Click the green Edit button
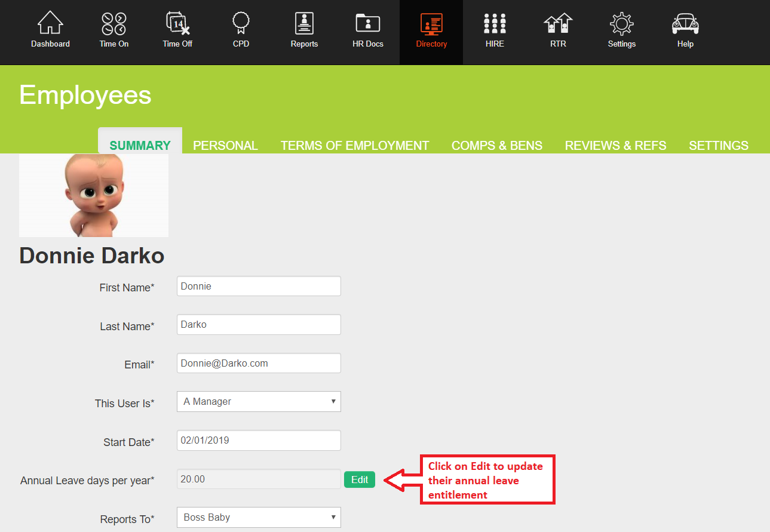 coord(360,480)
